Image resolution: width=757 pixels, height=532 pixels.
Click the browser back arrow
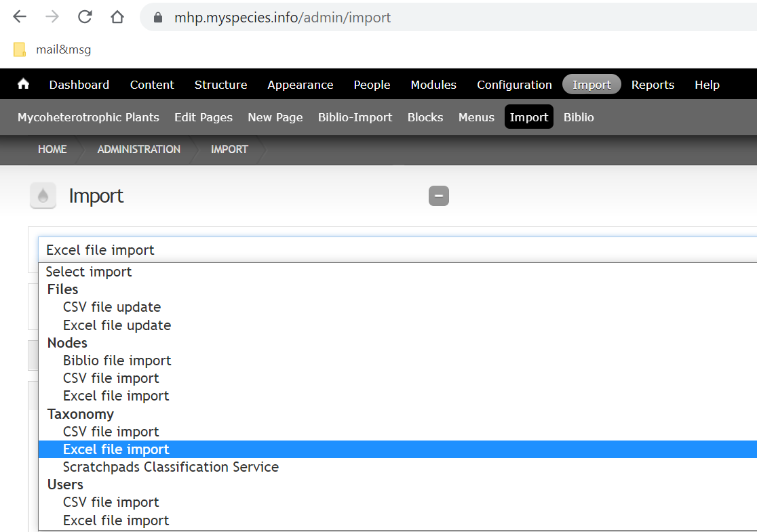(x=19, y=17)
